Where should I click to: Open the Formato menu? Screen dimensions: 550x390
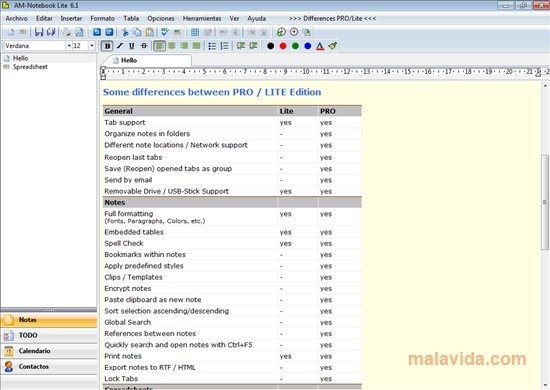point(102,18)
